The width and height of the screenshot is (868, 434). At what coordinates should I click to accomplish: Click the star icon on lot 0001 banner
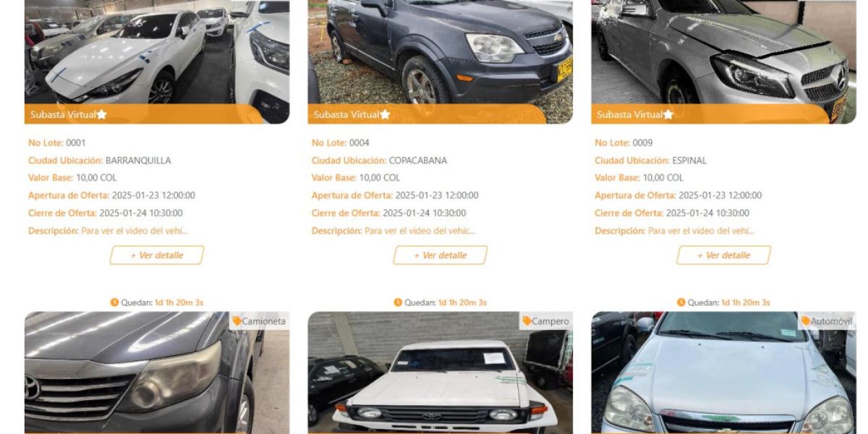click(x=102, y=114)
